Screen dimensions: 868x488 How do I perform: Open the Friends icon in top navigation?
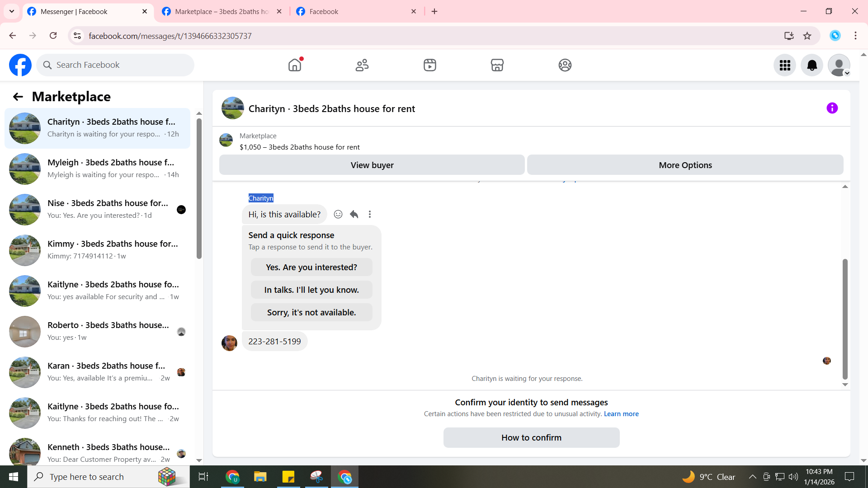pos(362,65)
